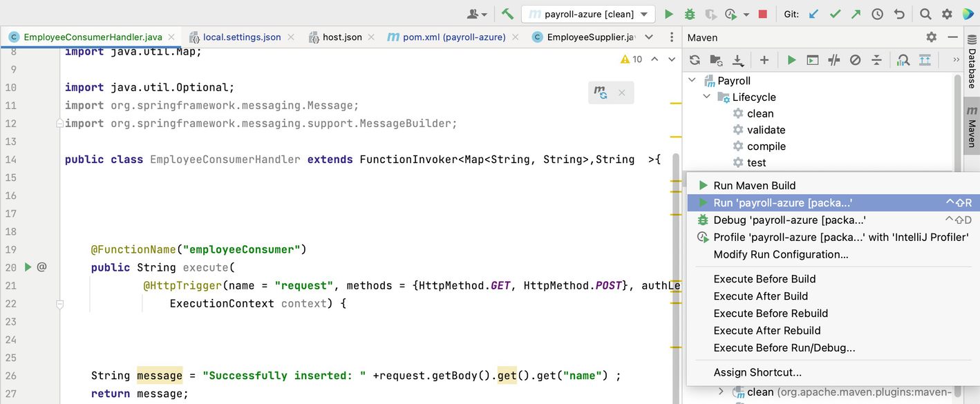Toggle Maven offline mode
Screen dimensions: 980x404
pos(834,60)
